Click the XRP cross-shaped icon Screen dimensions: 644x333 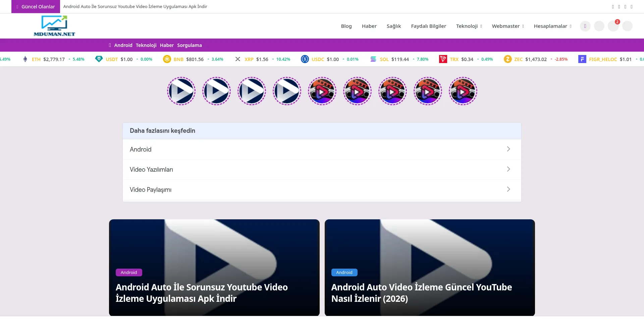tap(238, 59)
